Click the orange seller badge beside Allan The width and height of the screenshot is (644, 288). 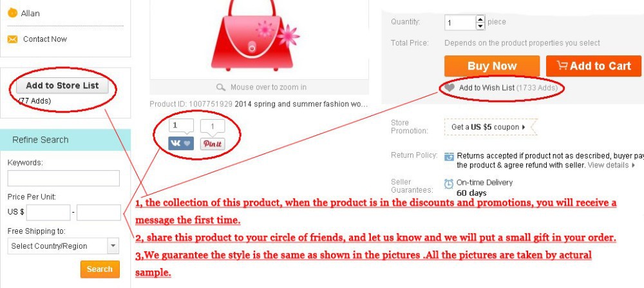tap(12, 13)
